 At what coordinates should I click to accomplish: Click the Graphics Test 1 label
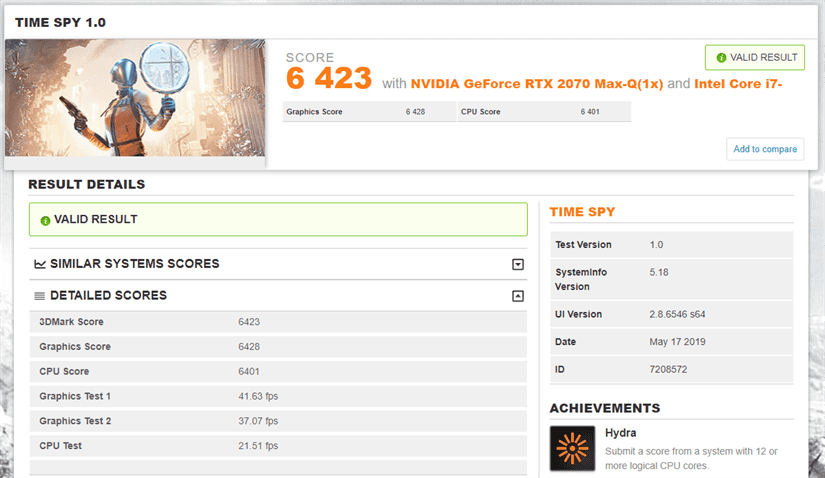tap(75, 396)
